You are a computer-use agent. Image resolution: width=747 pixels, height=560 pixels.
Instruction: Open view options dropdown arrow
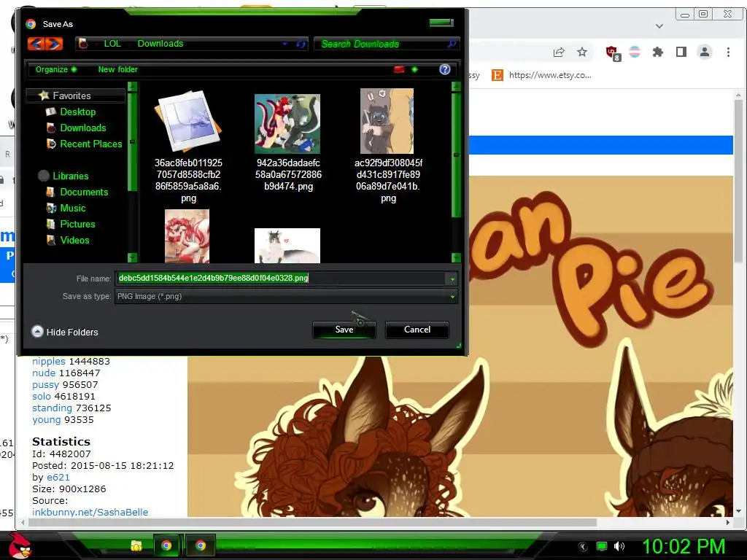click(x=414, y=69)
